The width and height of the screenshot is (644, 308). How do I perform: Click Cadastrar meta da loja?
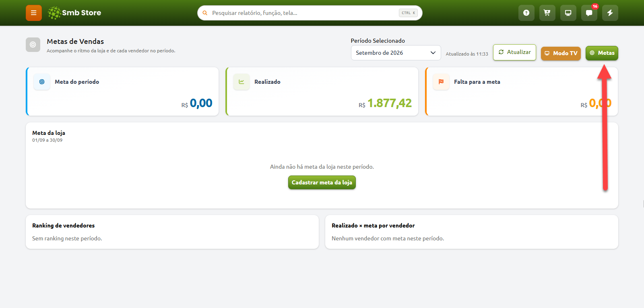322,182
